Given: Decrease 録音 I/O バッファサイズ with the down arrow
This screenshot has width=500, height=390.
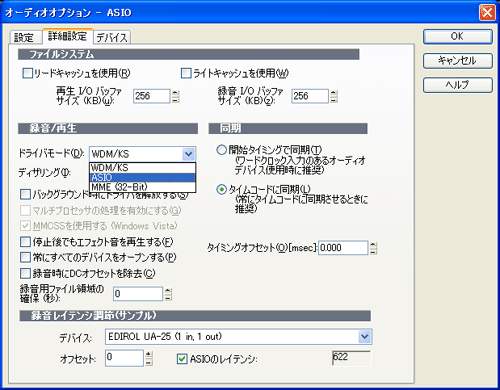Looking at the screenshot, I should tap(334, 100).
